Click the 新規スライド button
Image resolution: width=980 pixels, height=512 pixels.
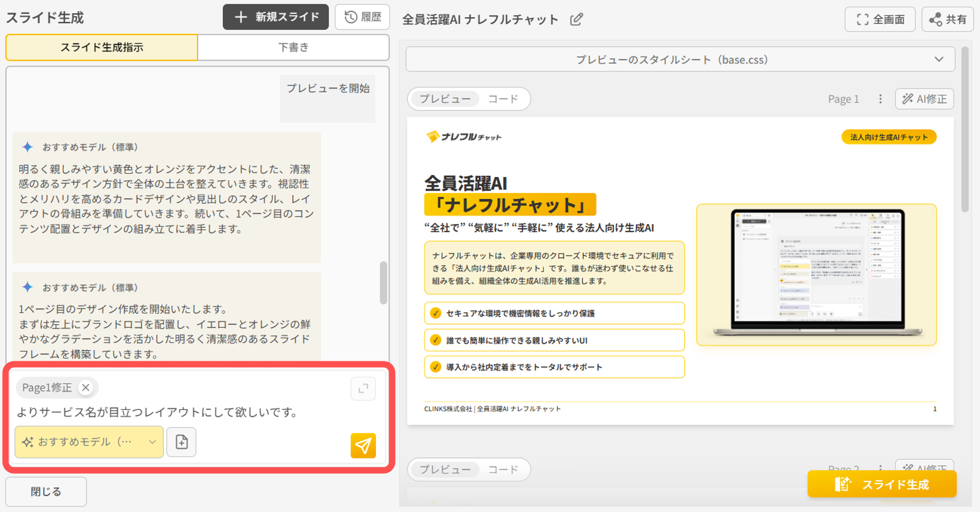[x=275, y=17]
